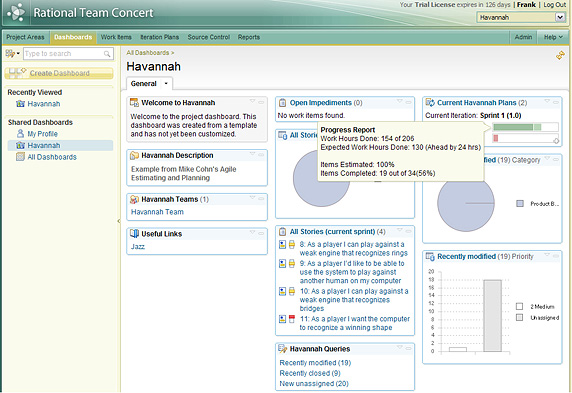
Task: Switch to the Work Items menu
Action: coord(116,37)
